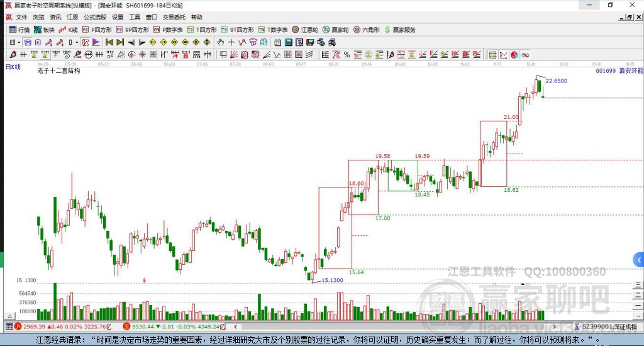Open the P数字表 tool
This screenshot has height=346, width=644.
click(x=167, y=30)
